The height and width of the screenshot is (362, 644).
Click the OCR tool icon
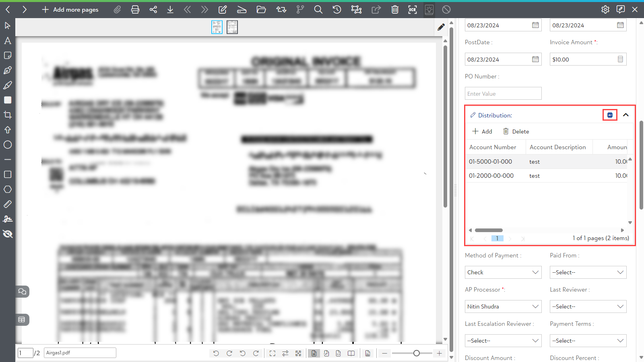(413, 10)
